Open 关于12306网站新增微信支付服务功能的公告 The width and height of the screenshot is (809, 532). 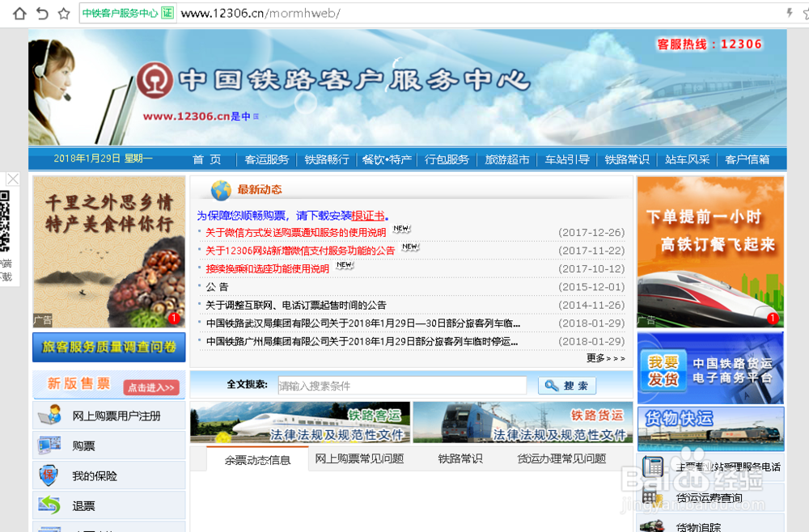tap(300, 251)
